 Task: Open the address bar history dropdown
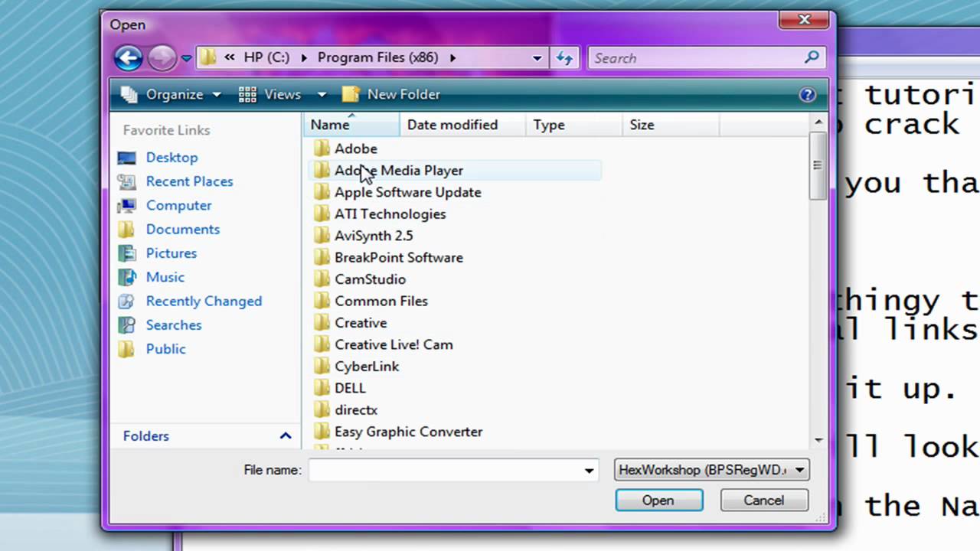[537, 58]
